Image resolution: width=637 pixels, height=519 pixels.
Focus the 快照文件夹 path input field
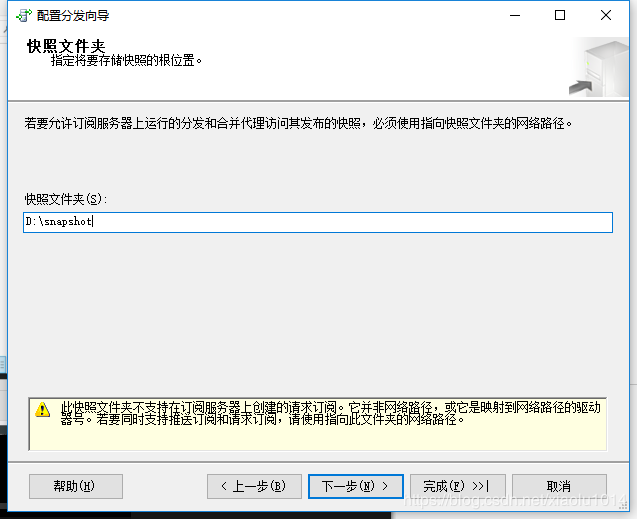[x=318, y=222]
